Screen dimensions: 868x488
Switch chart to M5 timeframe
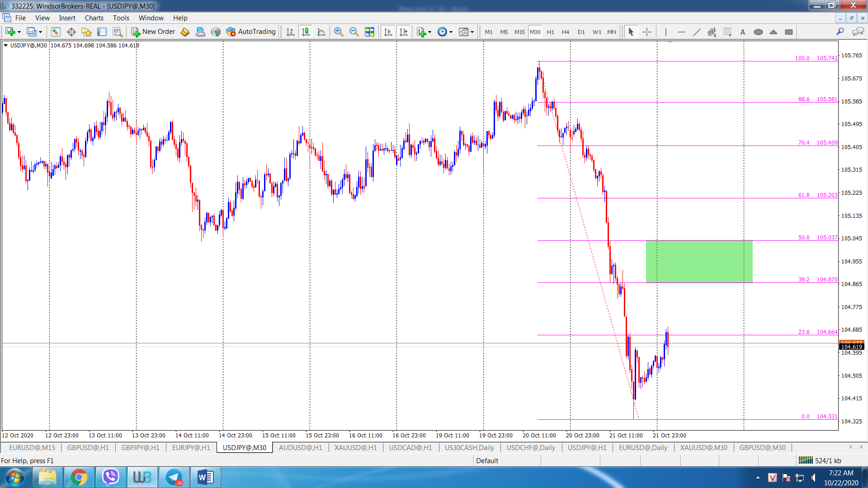click(x=504, y=32)
